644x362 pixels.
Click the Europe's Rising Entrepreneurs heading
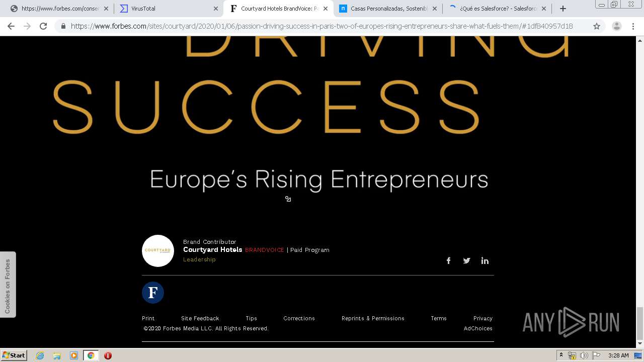[x=319, y=179]
